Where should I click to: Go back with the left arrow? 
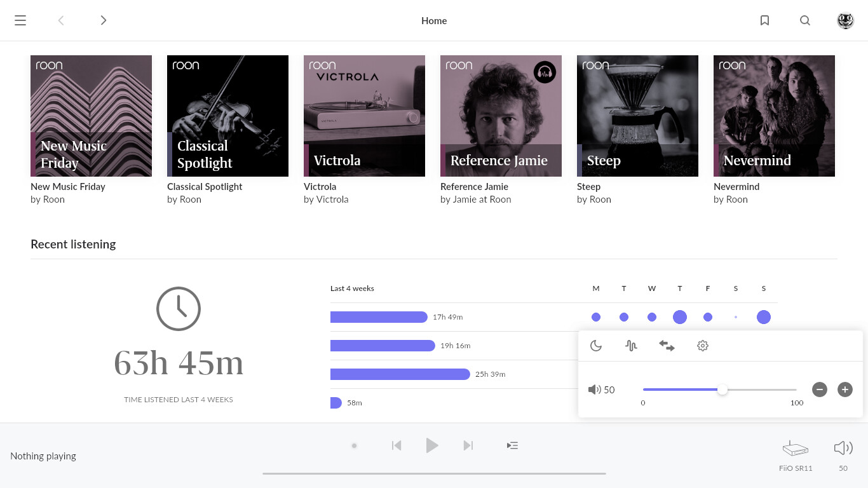click(61, 20)
